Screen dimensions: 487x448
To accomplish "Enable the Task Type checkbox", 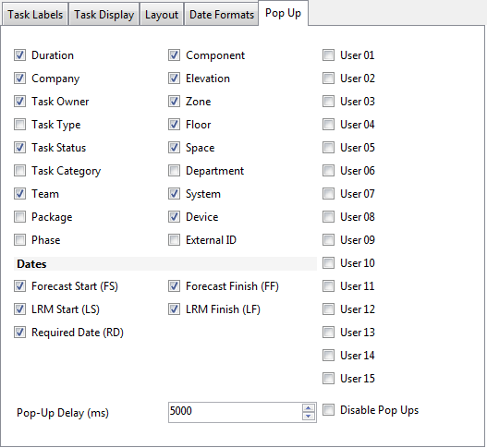I will pyautogui.click(x=20, y=125).
